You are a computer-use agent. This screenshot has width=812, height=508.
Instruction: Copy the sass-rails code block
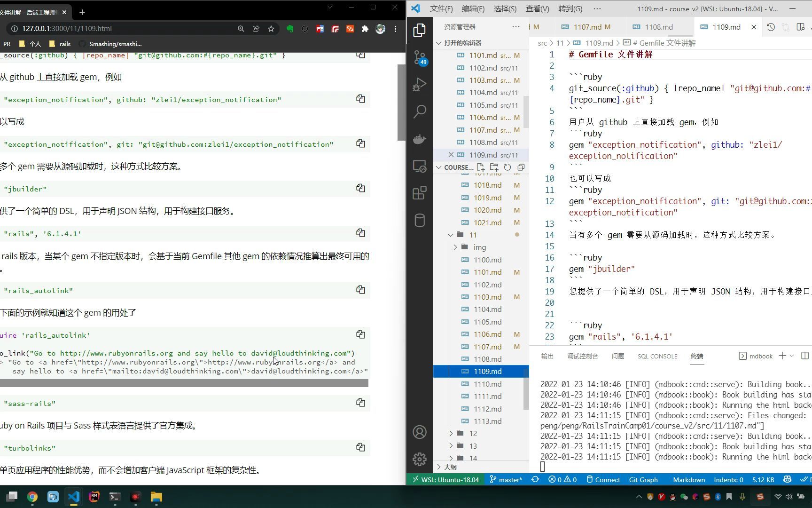(360, 403)
